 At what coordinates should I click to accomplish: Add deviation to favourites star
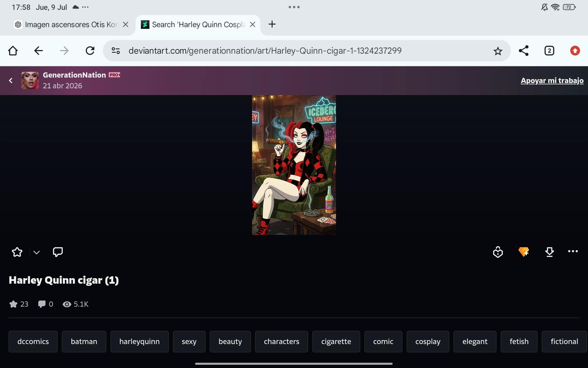(x=17, y=252)
